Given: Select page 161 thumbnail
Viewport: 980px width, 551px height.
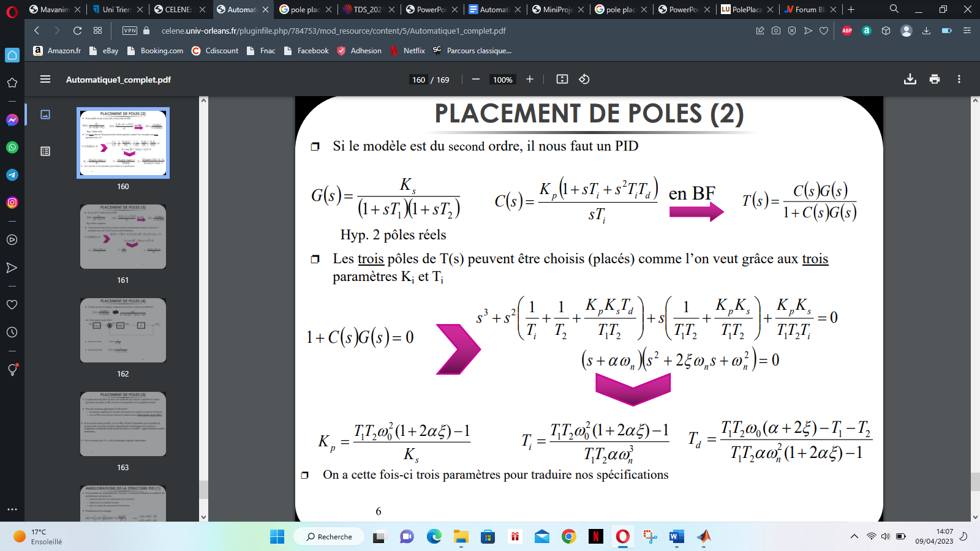Looking at the screenshot, I should pos(123,237).
